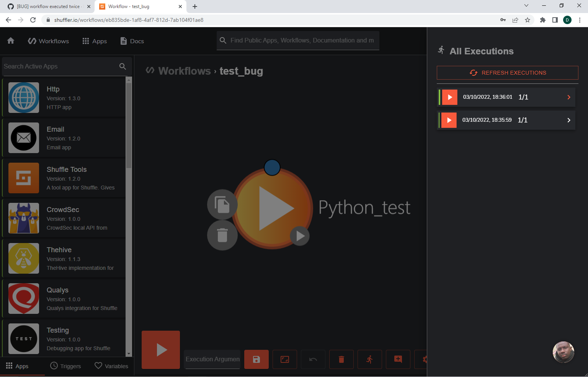Run the workflow with the large play button
Screen dimensions: 588x377
160,349
